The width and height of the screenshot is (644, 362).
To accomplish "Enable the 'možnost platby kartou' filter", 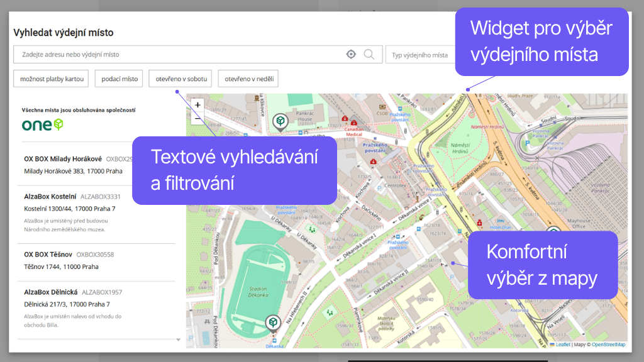I will 50,79.
